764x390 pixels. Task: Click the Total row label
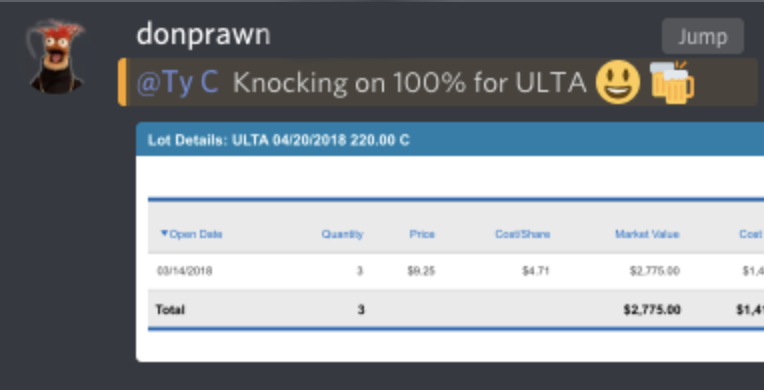(x=170, y=310)
